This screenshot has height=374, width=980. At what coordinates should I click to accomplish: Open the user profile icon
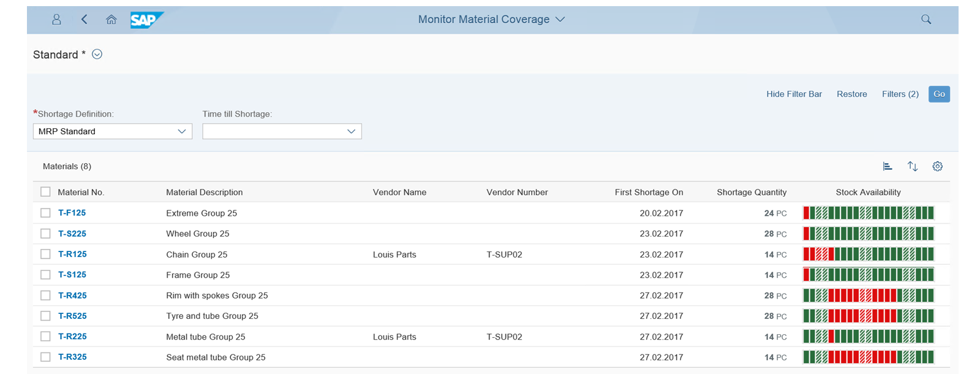coord(56,20)
